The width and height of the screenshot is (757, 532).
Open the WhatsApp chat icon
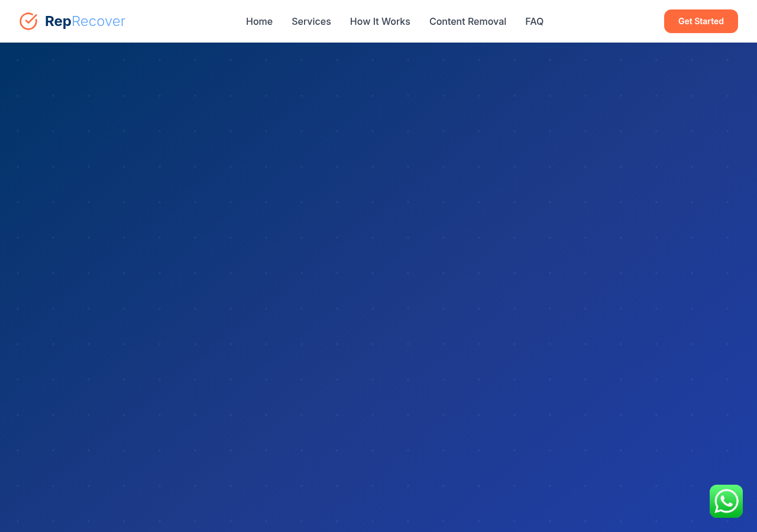726,501
